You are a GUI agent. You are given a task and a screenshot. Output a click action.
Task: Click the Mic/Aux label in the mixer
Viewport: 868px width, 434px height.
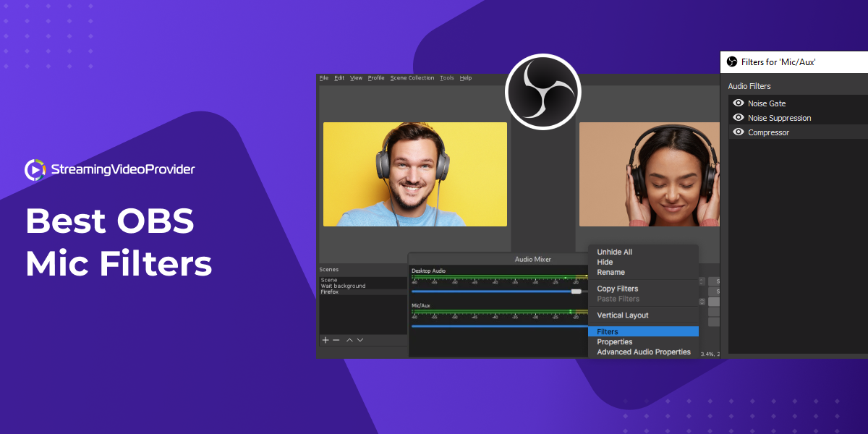421,305
